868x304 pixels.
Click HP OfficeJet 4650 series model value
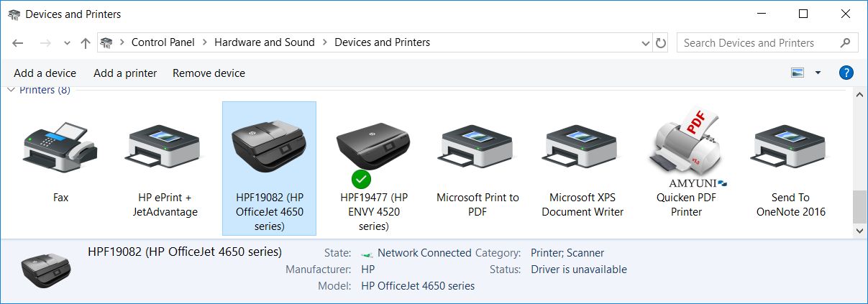[x=418, y=286]
